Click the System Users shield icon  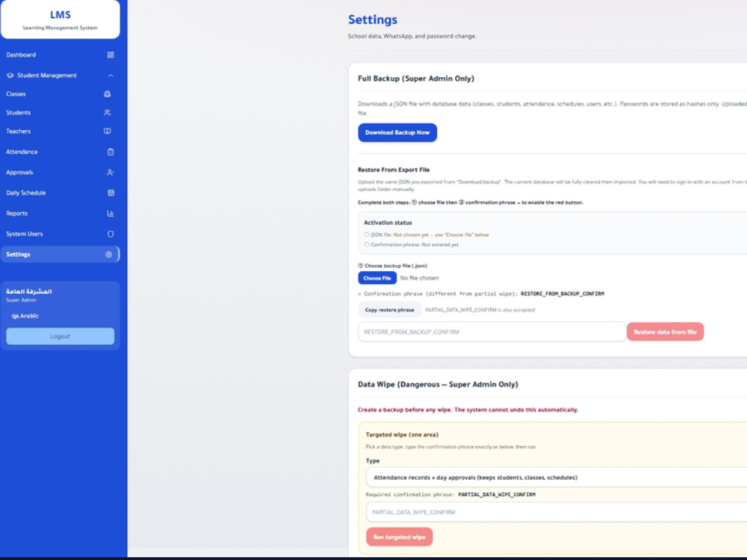(x=111, y=234)
